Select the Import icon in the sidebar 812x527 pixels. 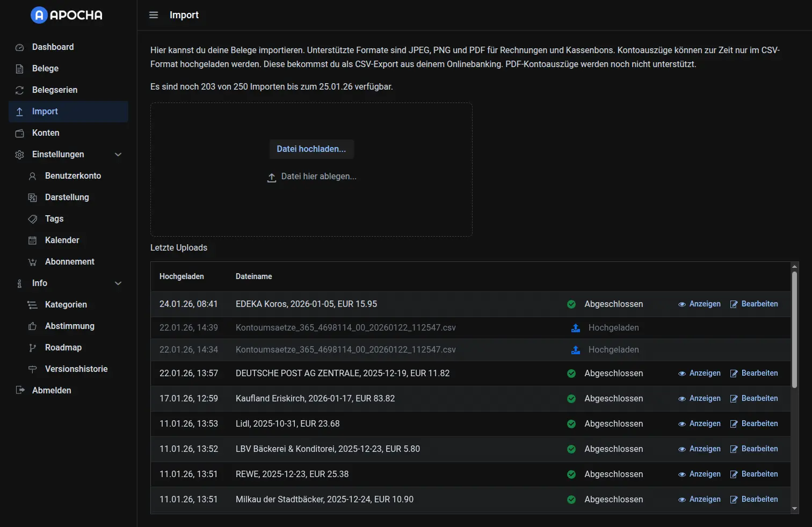(x=19, y=111)
